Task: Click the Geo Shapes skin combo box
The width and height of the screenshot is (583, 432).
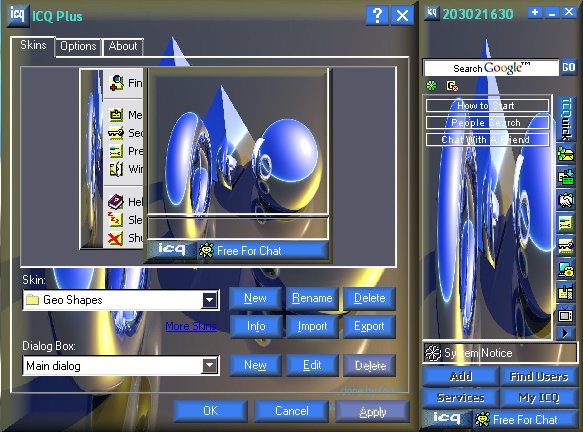Action: (x=121, y=300)
